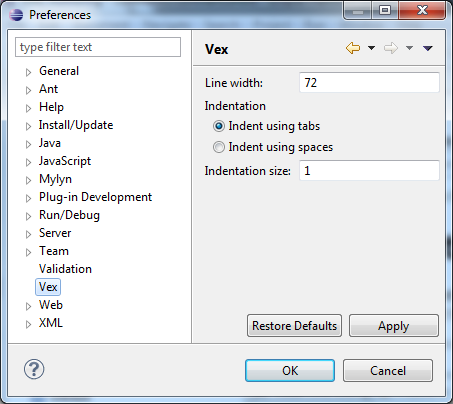Click the Restore Defaults button

pos(294,325)
